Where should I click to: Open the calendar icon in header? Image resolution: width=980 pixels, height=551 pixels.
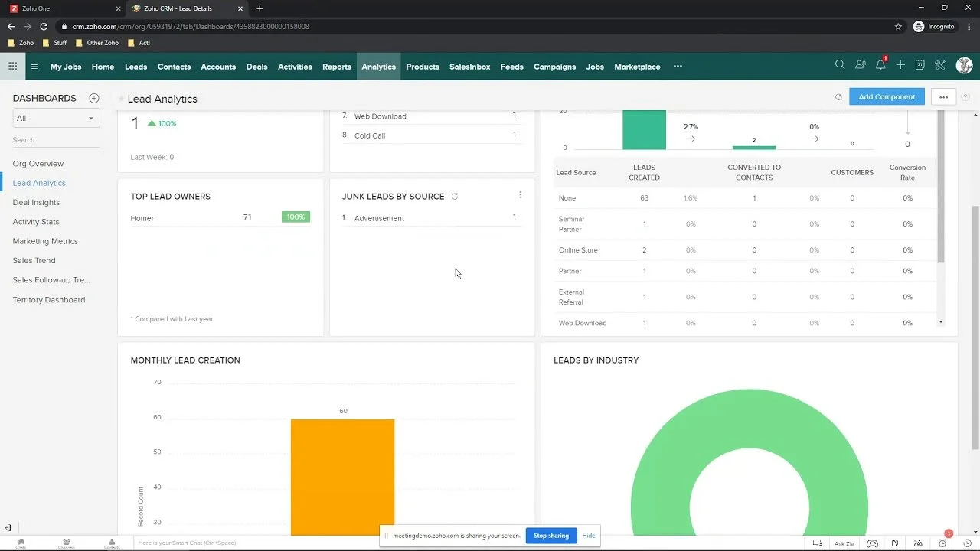click(920, 66)
